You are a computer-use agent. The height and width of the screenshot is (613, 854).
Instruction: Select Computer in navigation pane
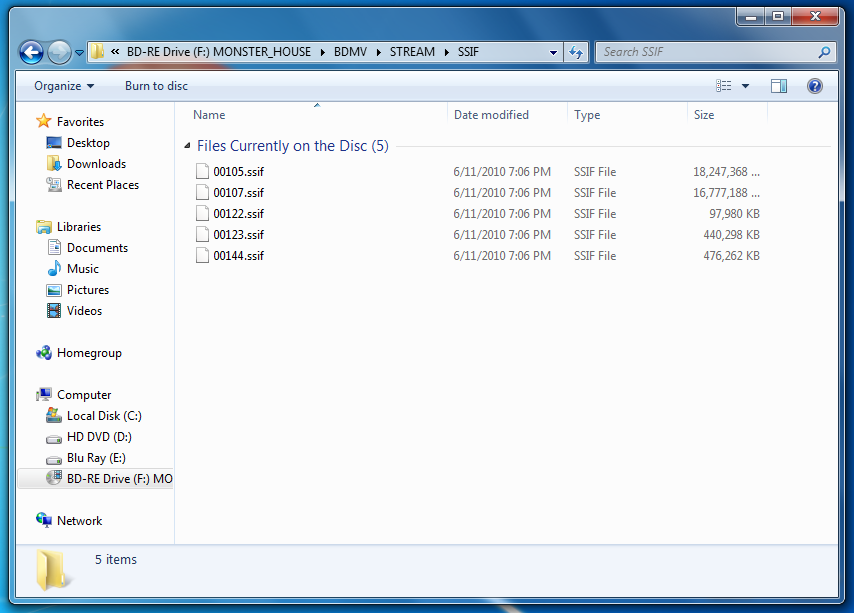click(84, 395)
